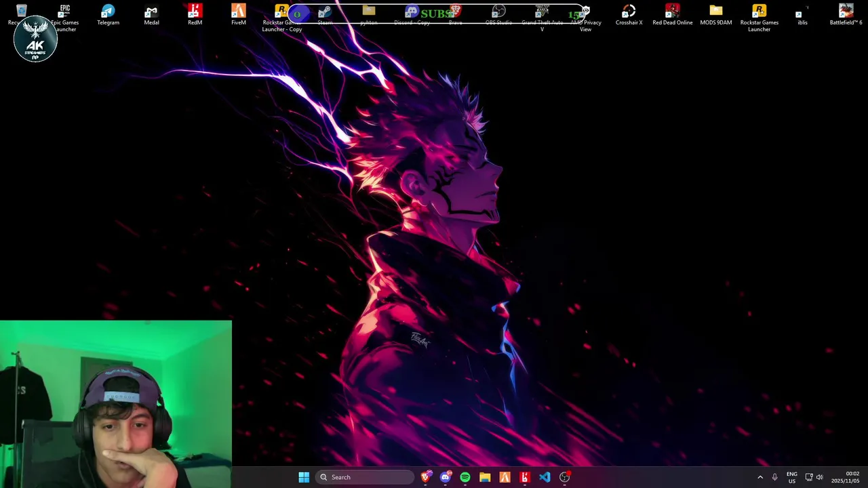
Task: Select the RedM shortcut on the desktop
Action: tap(195, 15)
